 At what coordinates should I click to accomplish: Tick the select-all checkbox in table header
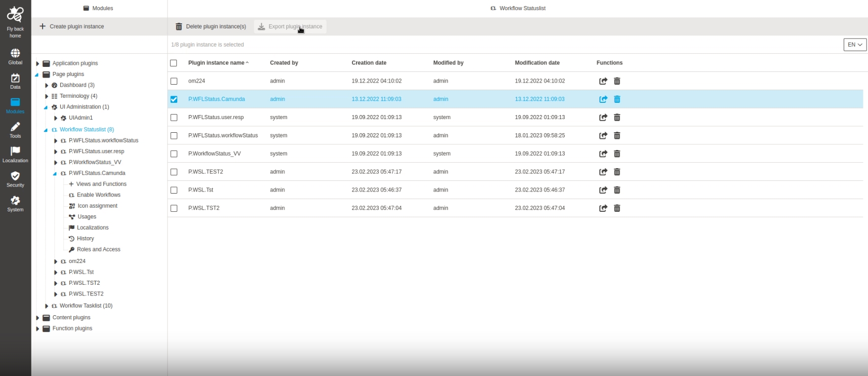coord(174,63)
